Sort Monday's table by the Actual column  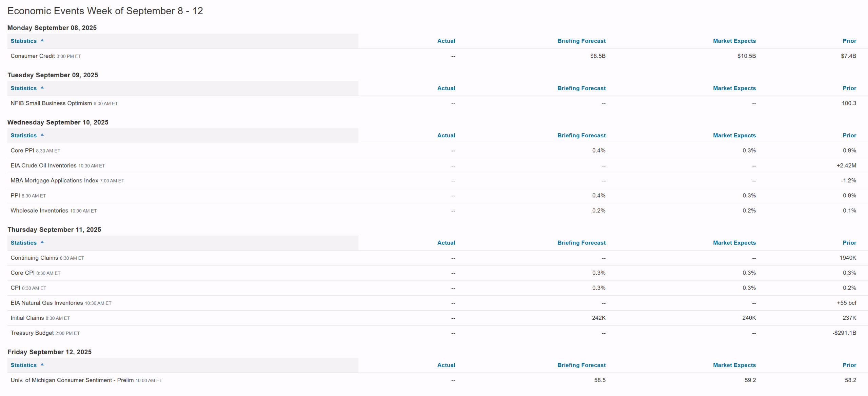coord(446,41)
